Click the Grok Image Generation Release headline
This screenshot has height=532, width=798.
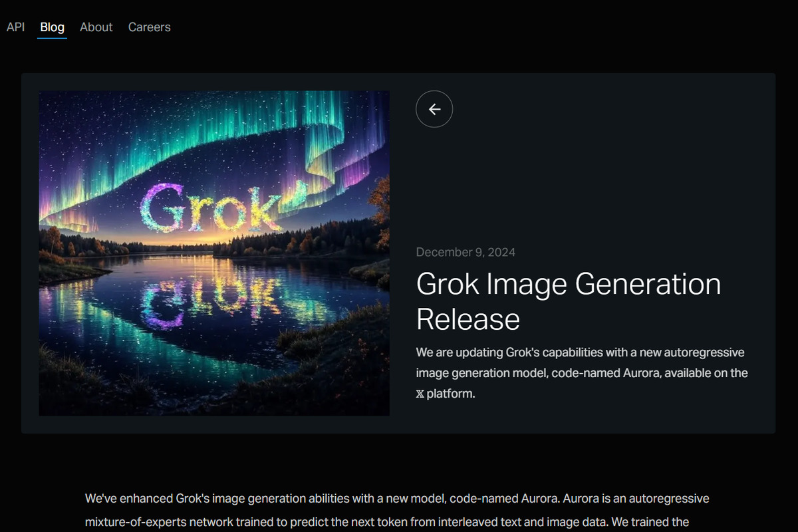coord(569,302)
